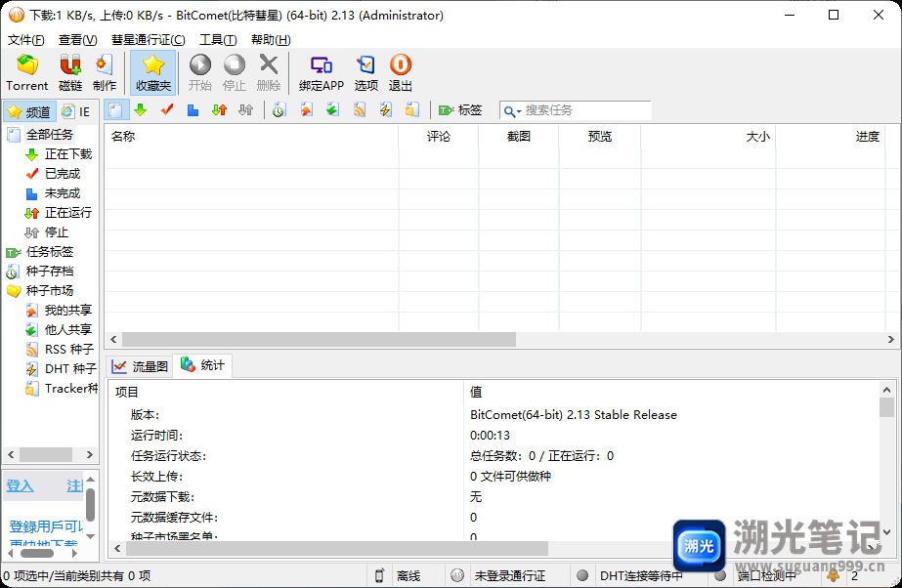Screen dimensions: 902x588
Task: Switch to the 统计 statistics tab
Action: [x=202, y=365]
